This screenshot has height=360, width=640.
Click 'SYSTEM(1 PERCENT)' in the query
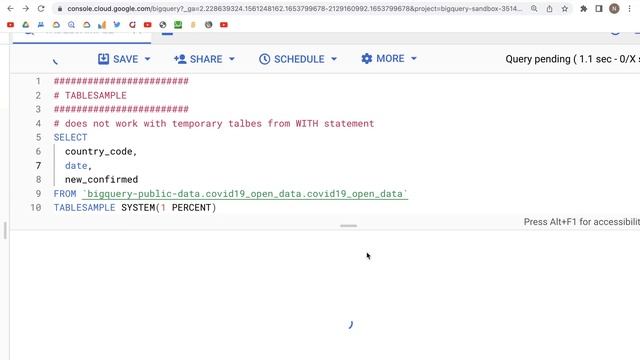point(169,207)
